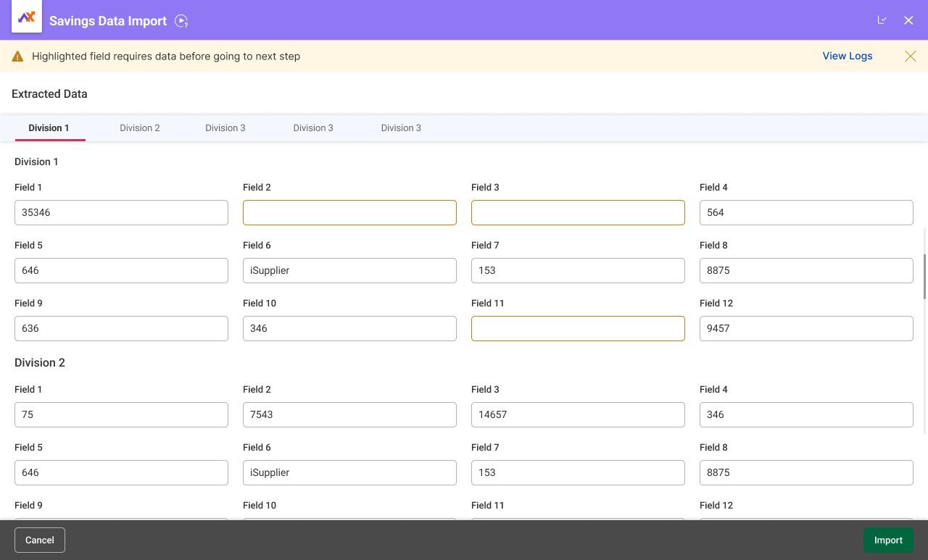Click the Savings Data Import title text
Viewport: 928px width, 560px height.
(108, 21)
